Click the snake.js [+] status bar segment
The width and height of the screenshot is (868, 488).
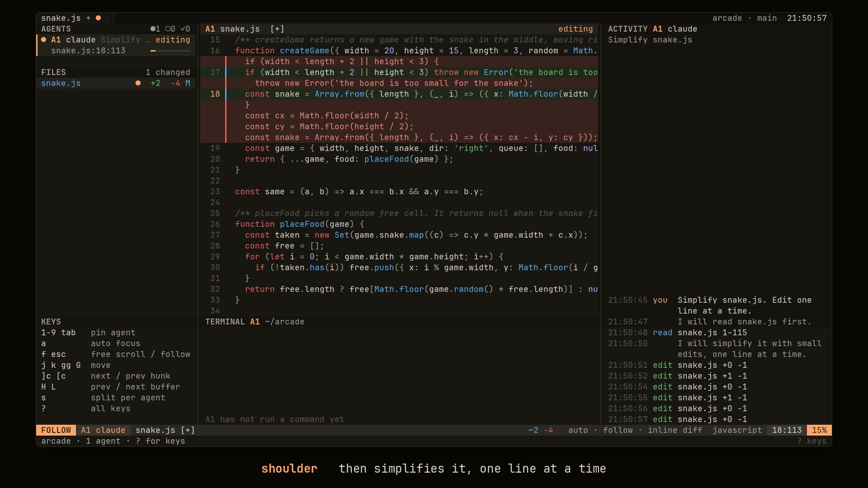pos(165,430)
